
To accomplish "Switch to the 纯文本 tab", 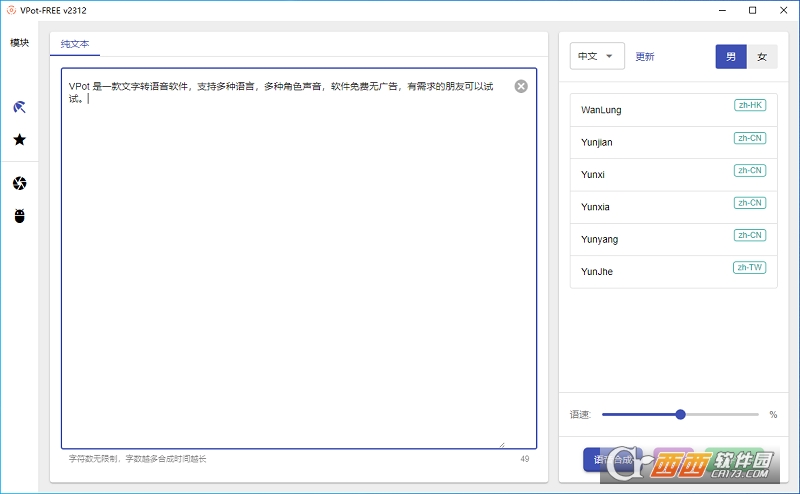I will tap(75, 44).
